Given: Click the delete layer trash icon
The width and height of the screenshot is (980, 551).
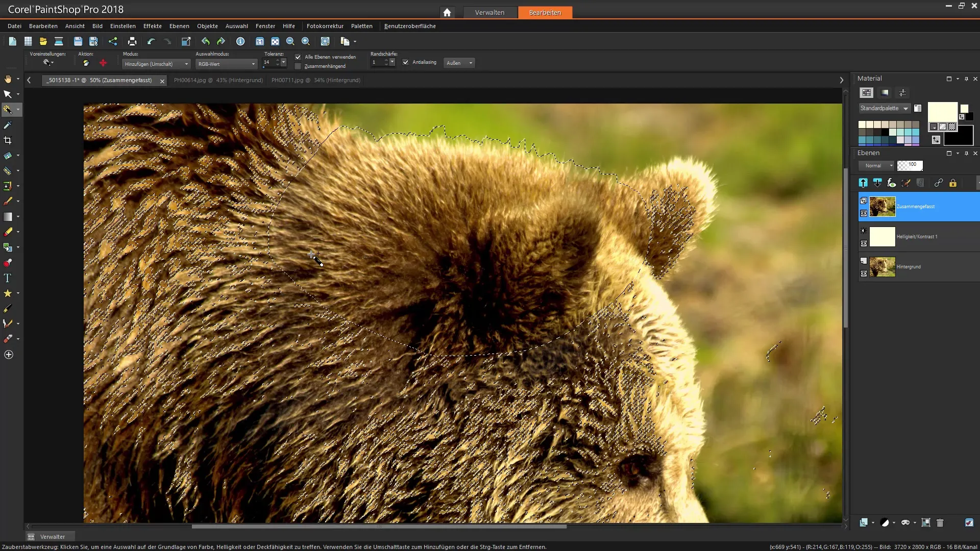Looking at the screenshot, I should tap(940, 522).
